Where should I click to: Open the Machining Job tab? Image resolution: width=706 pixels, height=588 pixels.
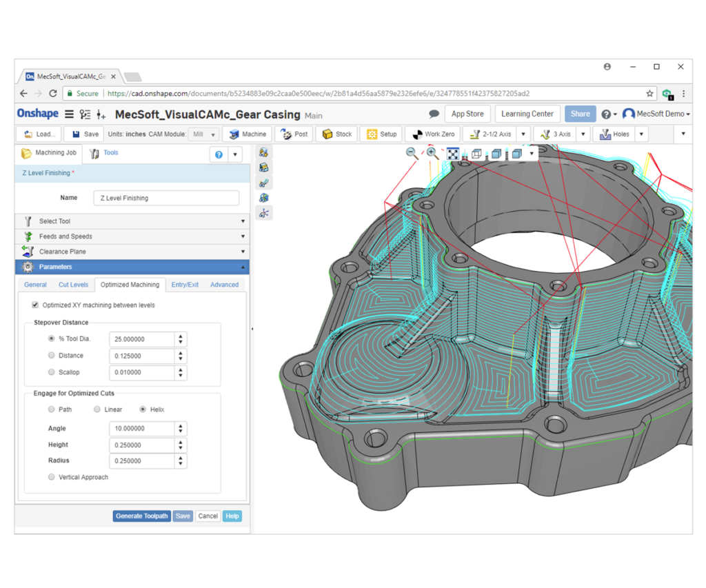tap(49, 153)
